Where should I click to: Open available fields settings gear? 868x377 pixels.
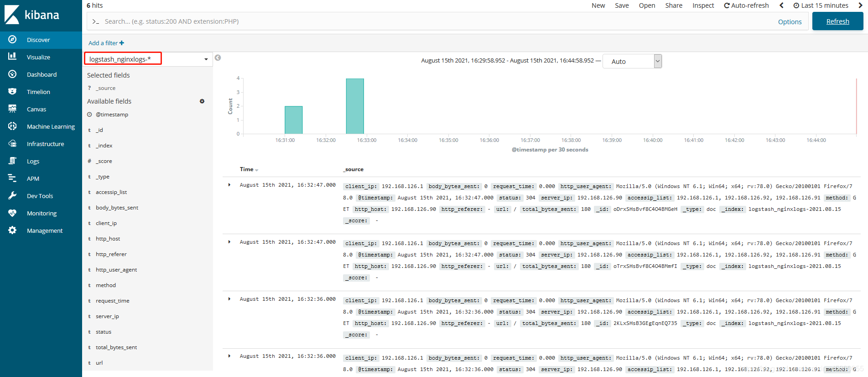point(202,101)
